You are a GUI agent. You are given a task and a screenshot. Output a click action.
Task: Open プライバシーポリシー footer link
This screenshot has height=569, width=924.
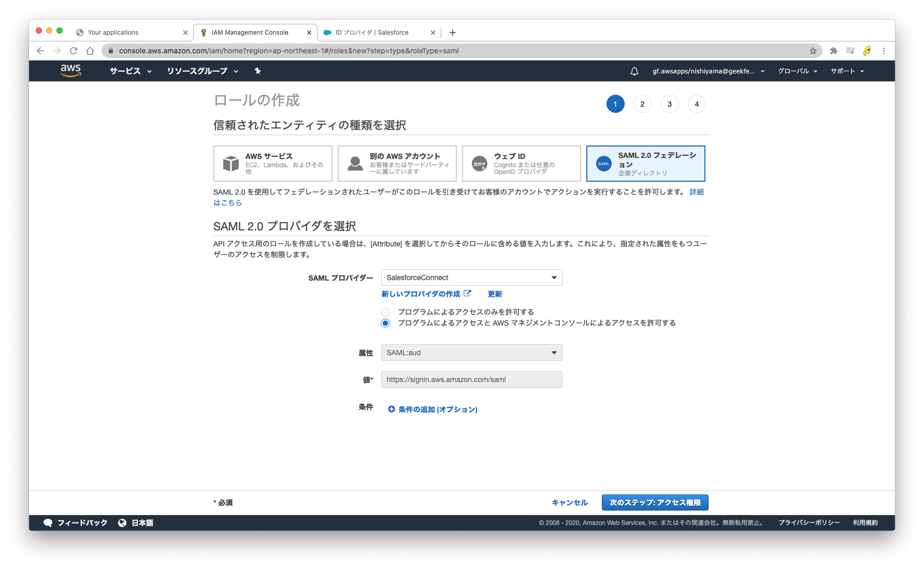809,523
